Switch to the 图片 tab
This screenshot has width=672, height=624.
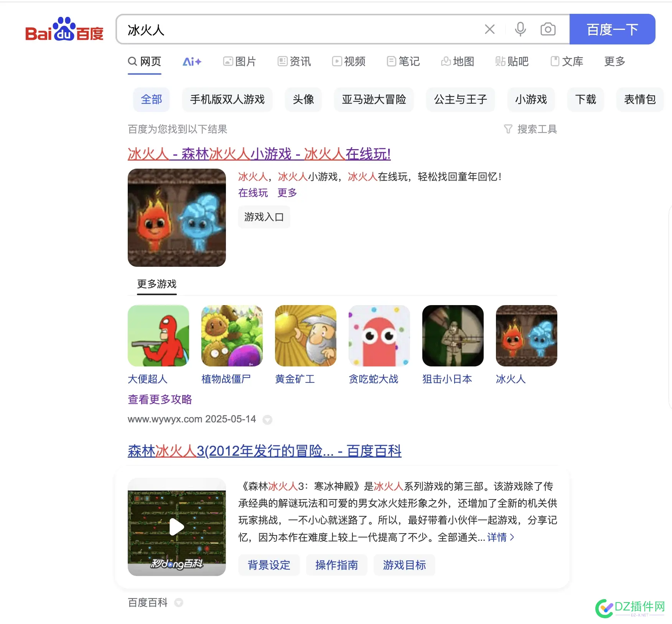click(x=240, y=61)
